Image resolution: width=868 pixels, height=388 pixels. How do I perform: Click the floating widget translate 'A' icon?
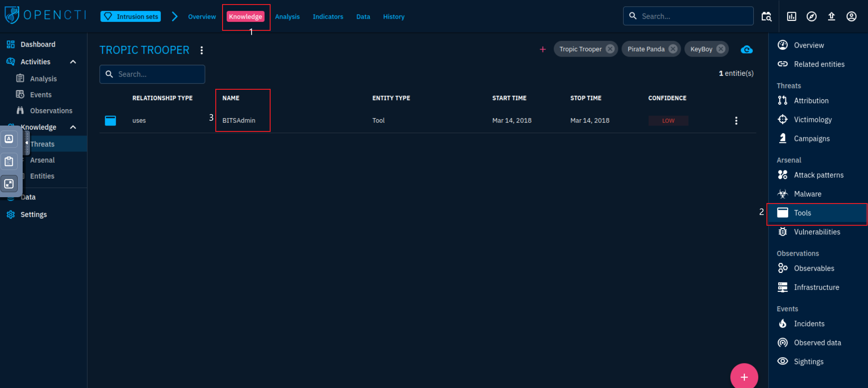tap(9, 139)
